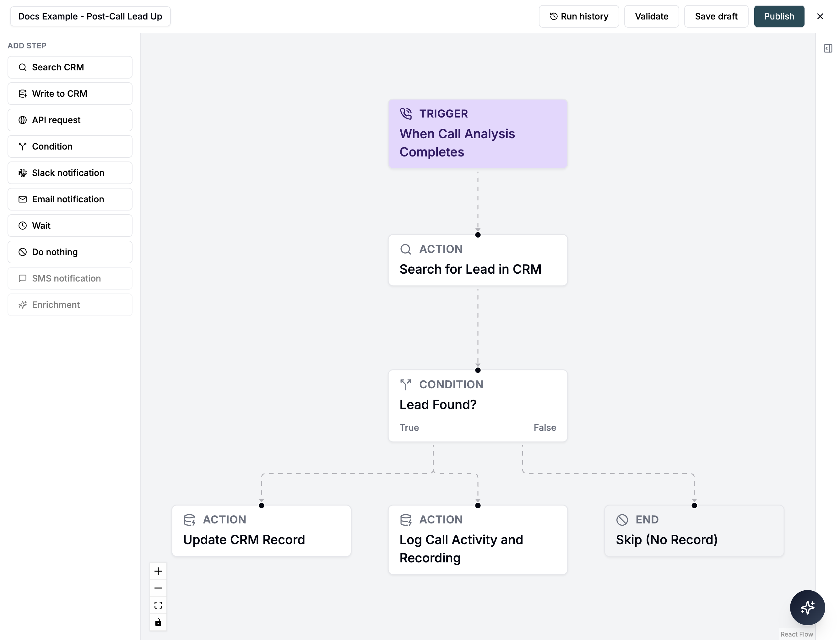Select the Log Call Activity and Recording node
Screen dimensions: 840x640
pyautogui.click(x=478, y=540)
